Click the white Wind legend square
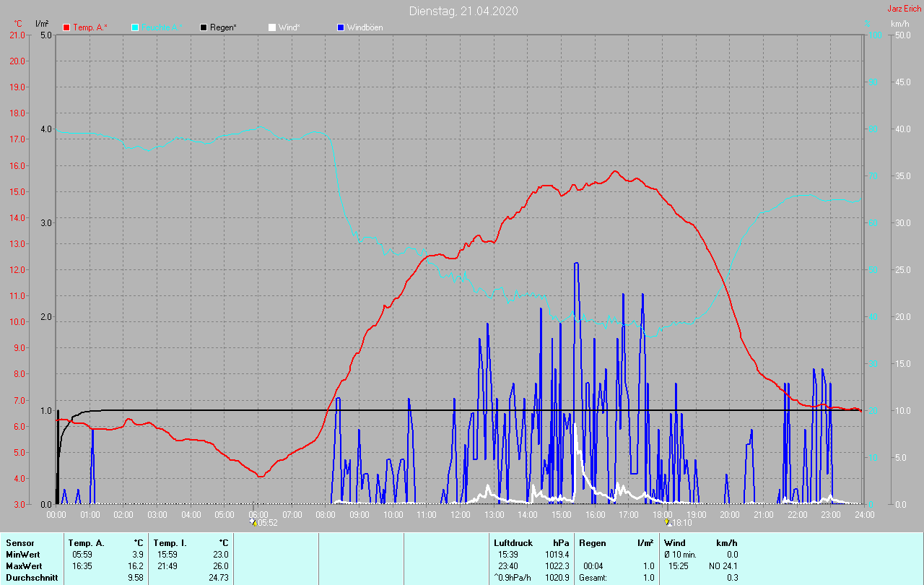Viewport: 924px width, 585px height. point(271,27)
